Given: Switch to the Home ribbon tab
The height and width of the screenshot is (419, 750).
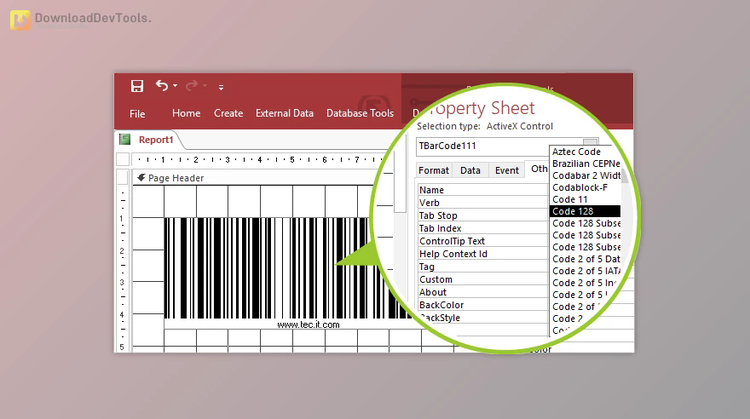Looking at the screenshot, I should (186, 113).
